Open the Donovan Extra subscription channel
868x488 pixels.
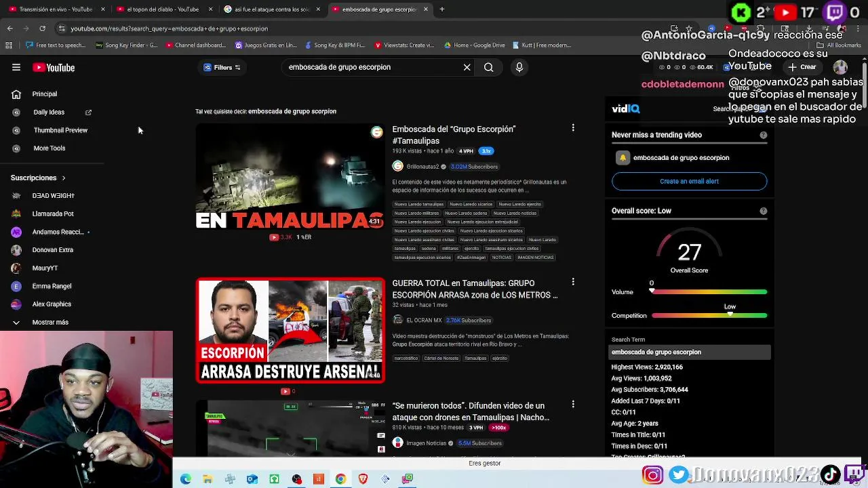click(52, 250)
